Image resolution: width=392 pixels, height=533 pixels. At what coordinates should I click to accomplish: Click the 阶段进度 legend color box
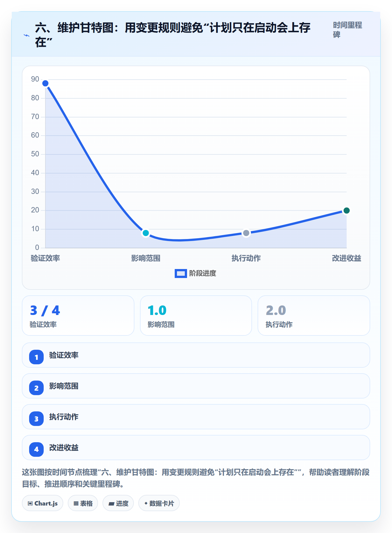(x=181, y=274)
